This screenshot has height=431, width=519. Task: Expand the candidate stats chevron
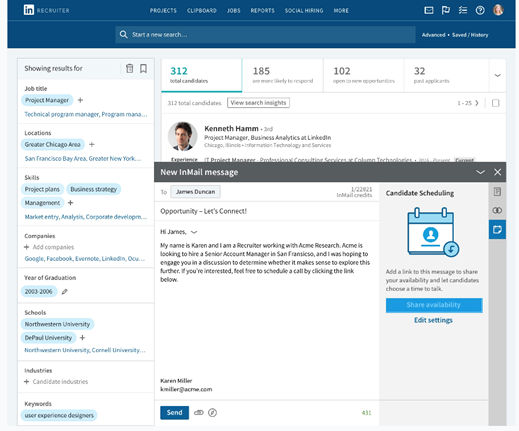pos(497,75)
